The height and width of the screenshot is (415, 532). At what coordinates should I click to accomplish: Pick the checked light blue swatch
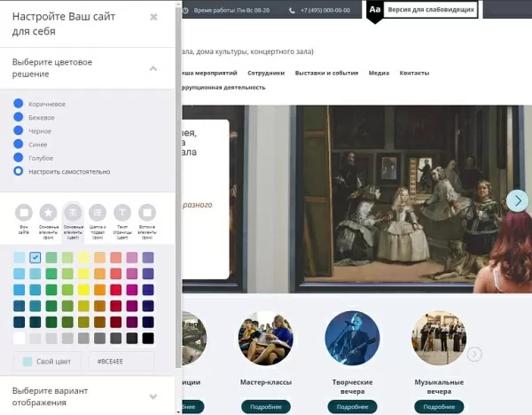(35, 257)
